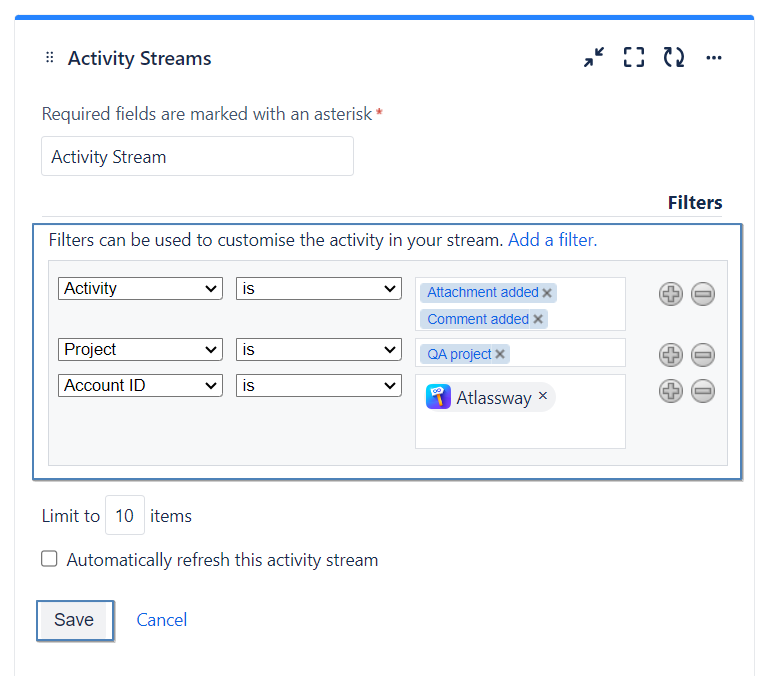The width and height of the screenshot is (762, 676).
Task: Remove the Attachment added tag
Action: pos(547,293)
